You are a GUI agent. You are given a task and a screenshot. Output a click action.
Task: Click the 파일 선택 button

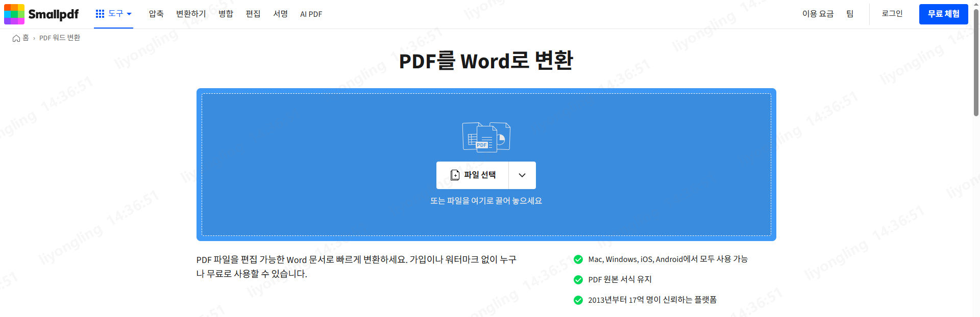click(x=473, y=175)
